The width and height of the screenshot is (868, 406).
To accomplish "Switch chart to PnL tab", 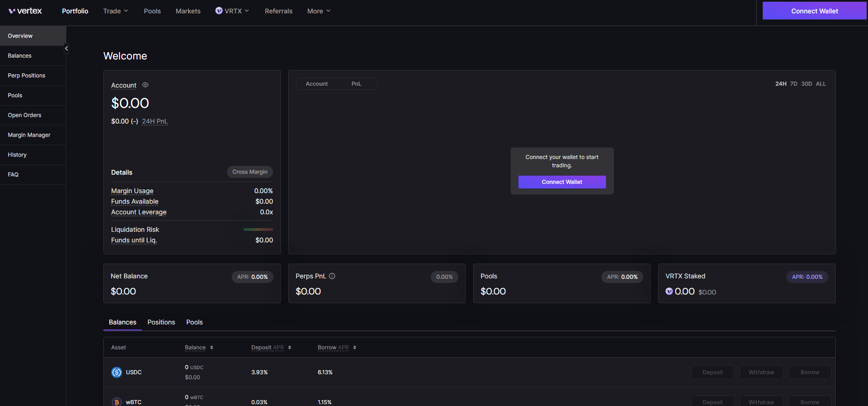I will [357, 84].
